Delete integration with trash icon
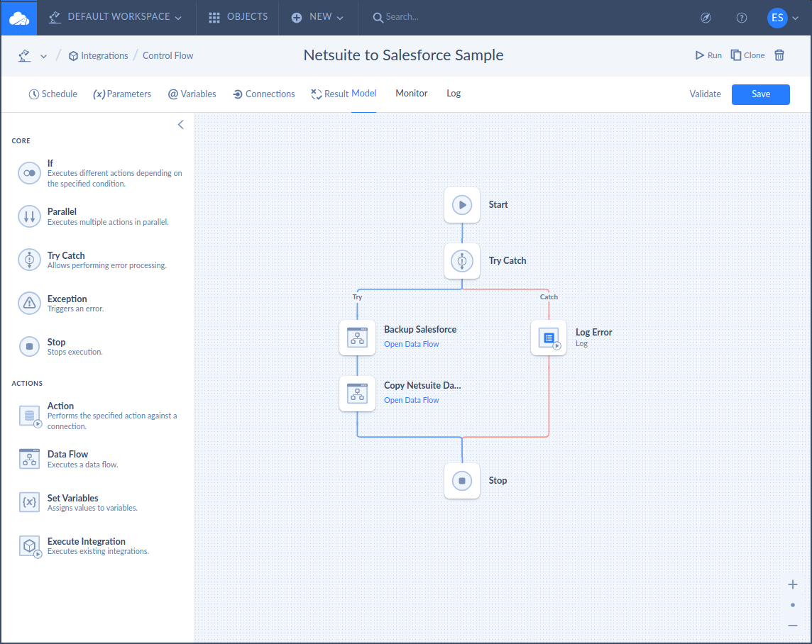The height and width of the screenshot is (644, 812). click(779, 55)
